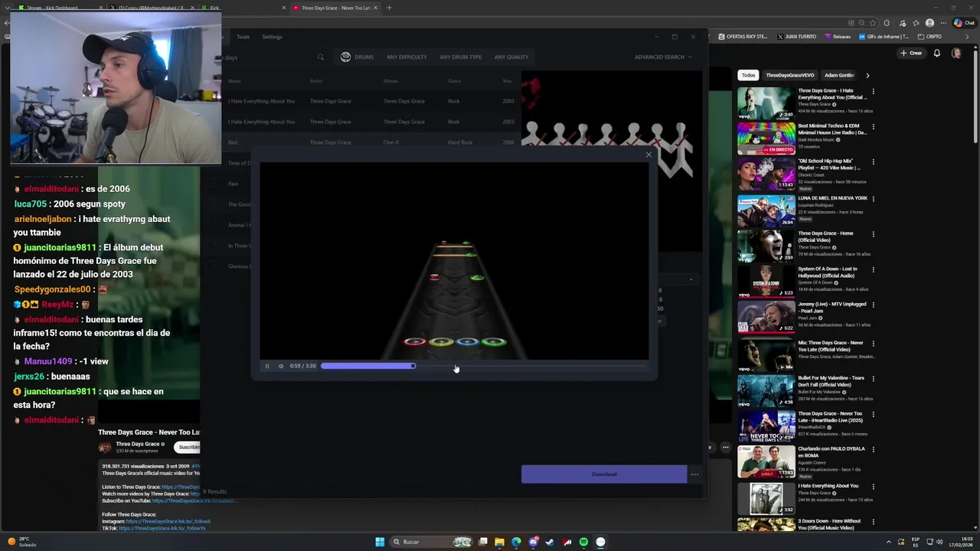Select the Todos filter chip on YouTube

coord(749,75)
